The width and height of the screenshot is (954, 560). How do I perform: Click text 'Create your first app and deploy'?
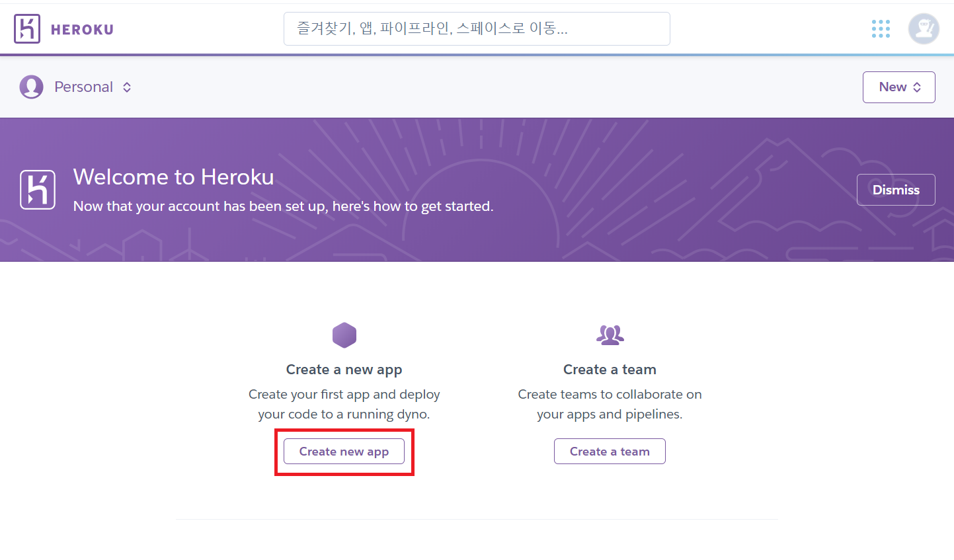[344, 395]
